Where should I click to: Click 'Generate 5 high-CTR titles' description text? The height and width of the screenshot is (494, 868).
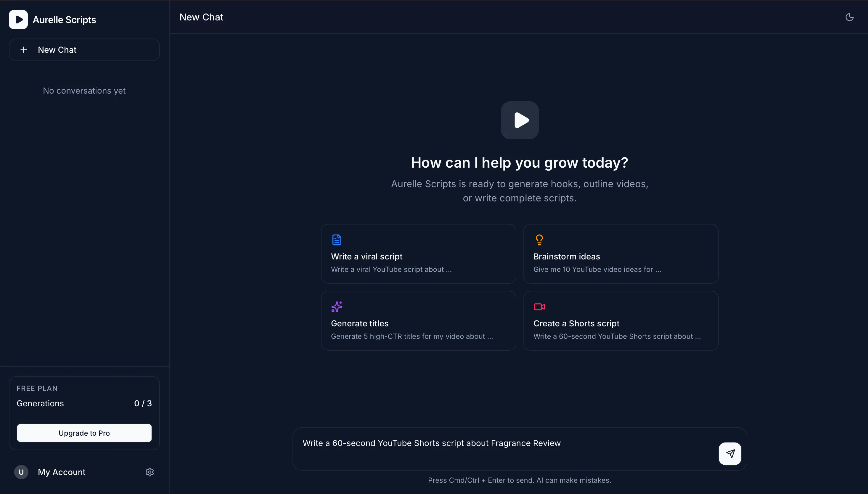click(412, 336)
